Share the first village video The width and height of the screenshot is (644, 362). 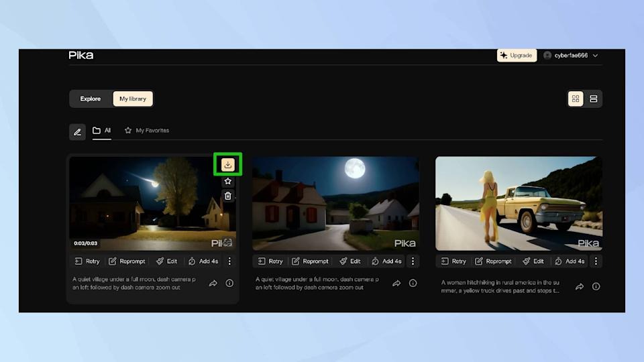tap(213, 283)
